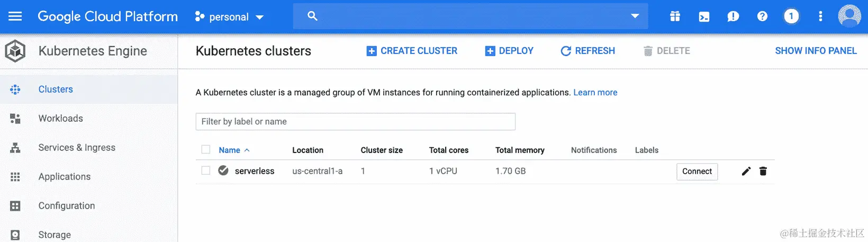
Task: Click the project hexagon dots icon
Action: pyautogui.click(x=200, y=16)
